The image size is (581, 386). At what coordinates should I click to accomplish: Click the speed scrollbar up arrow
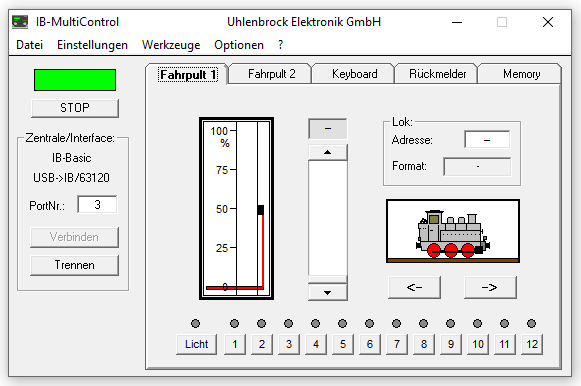(x=328, y=152)
